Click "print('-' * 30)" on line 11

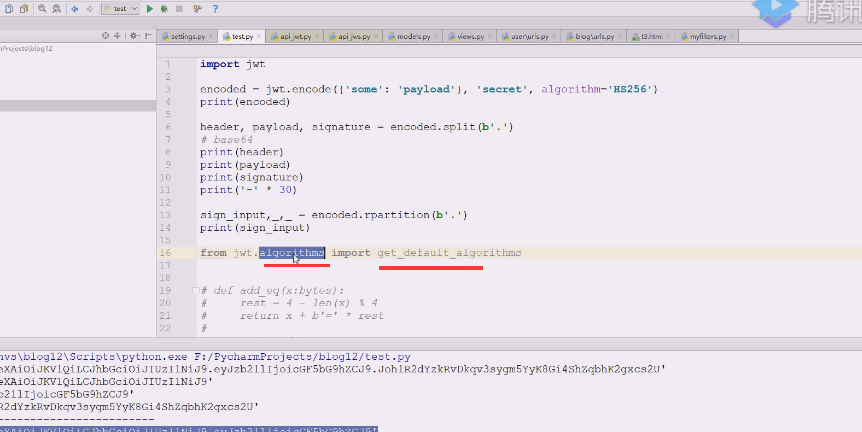tap(248, 190)
